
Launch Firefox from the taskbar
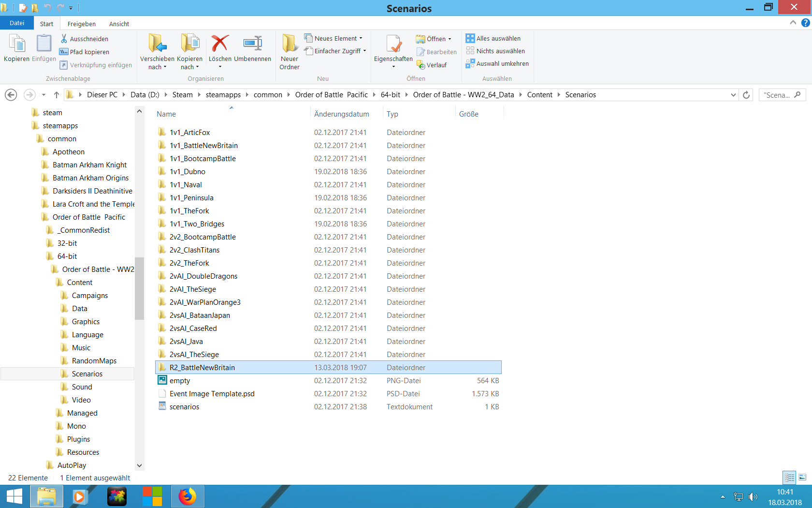[188, 496]
